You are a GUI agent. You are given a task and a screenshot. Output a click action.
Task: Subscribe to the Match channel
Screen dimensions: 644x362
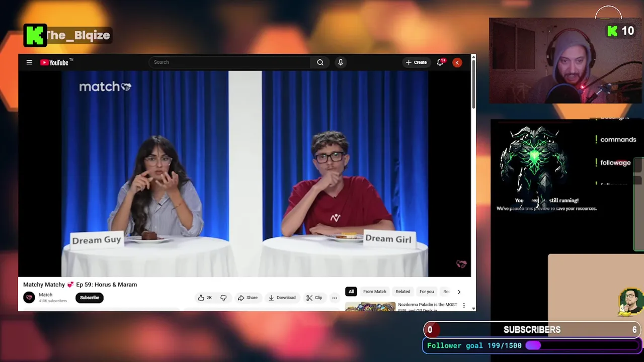[90, 298]
